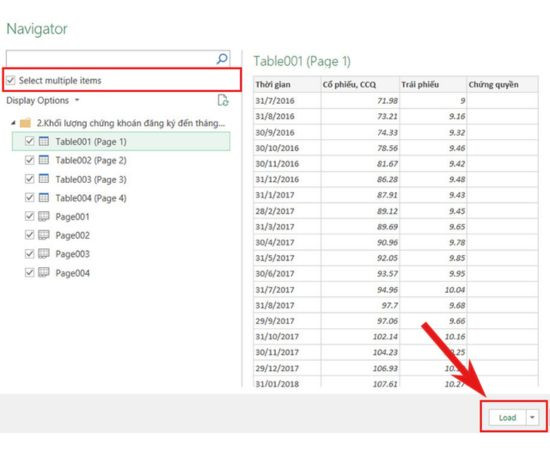Click the table icon beside Table002 (Page 2)
550x450 pixels.
pos(44,160)
